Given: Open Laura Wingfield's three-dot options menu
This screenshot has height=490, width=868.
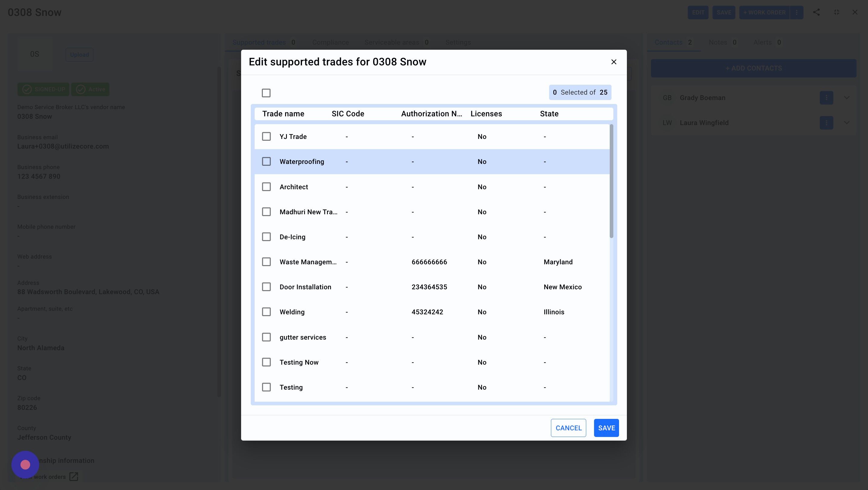Looking at the screenshot, I should click(826, 123).
